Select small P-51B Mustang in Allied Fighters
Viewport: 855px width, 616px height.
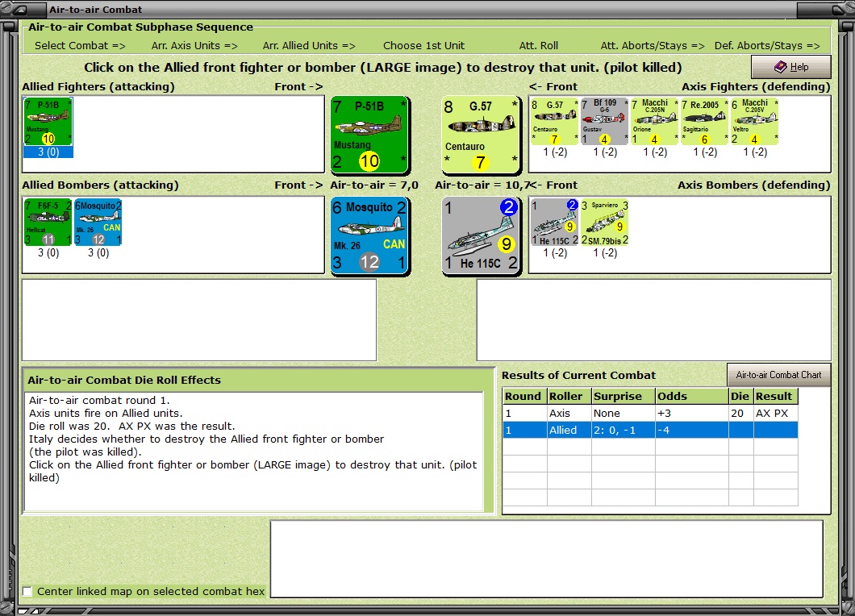(48, 122)
